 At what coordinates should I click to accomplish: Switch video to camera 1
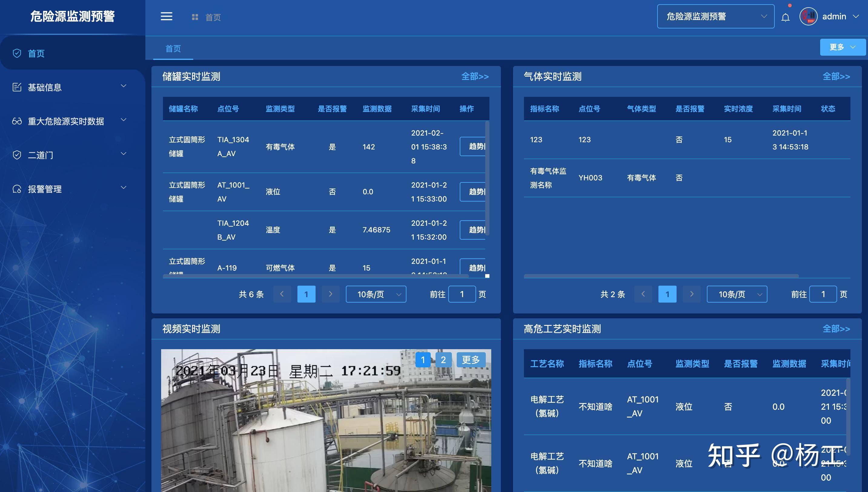click(x=423, y=360)
